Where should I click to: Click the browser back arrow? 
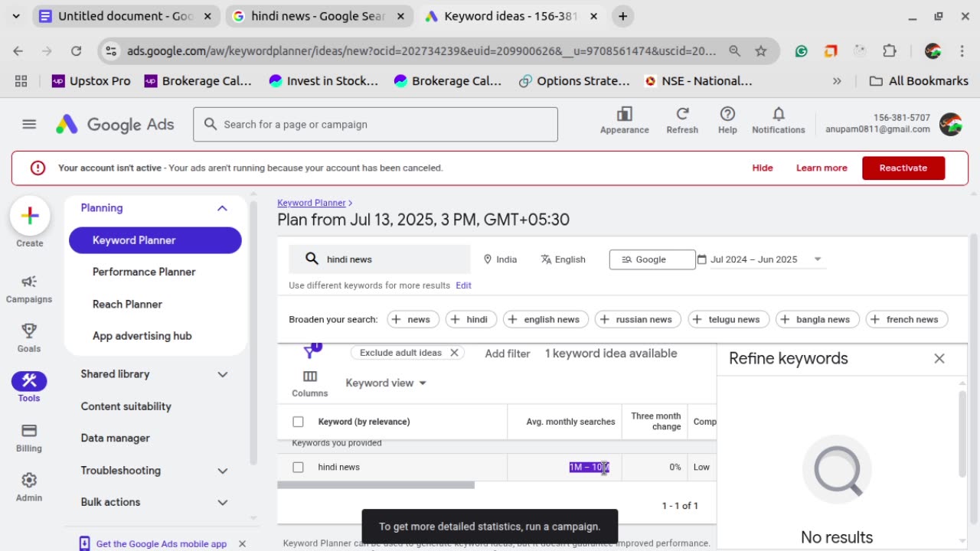point(18,51)
